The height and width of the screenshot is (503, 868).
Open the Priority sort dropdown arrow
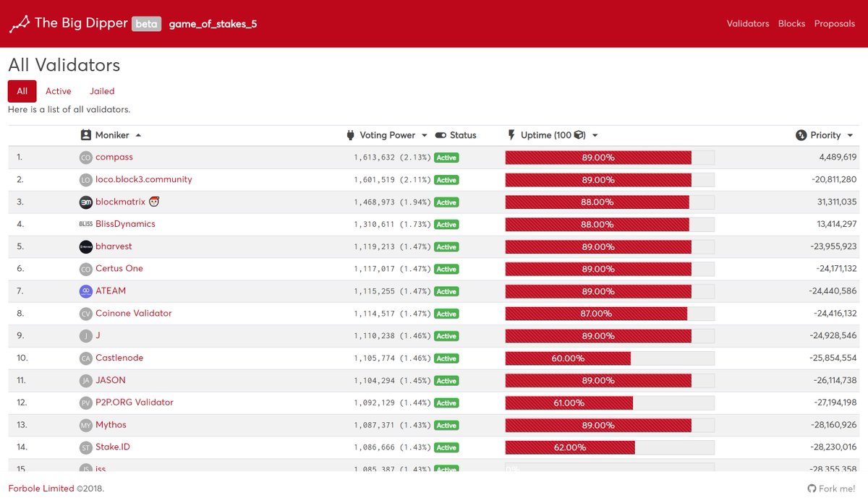[850, 135]
